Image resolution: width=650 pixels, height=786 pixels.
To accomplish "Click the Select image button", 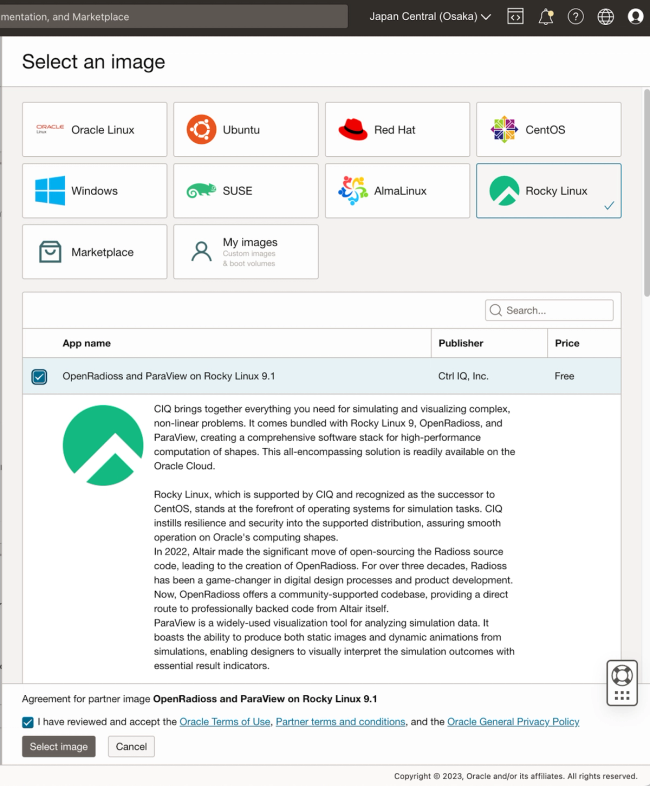I will 59,746.
